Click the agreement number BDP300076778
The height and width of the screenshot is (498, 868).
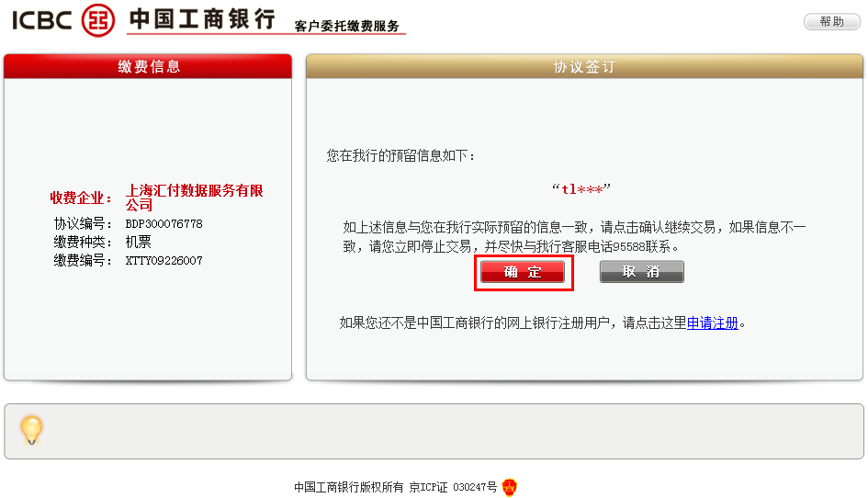[x=163, y=224]
